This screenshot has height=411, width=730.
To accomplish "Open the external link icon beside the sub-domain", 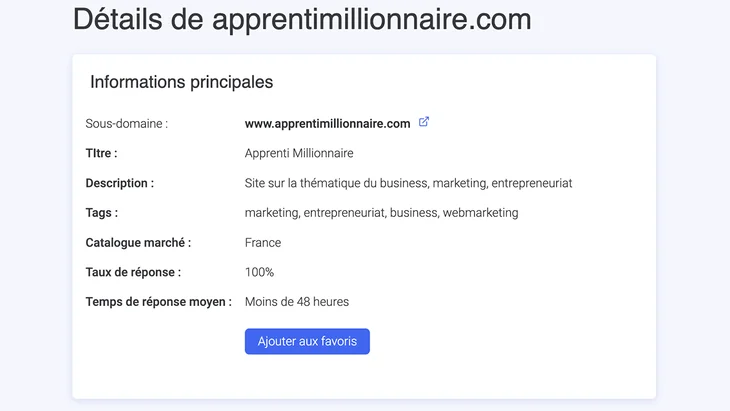I will 424,122.
